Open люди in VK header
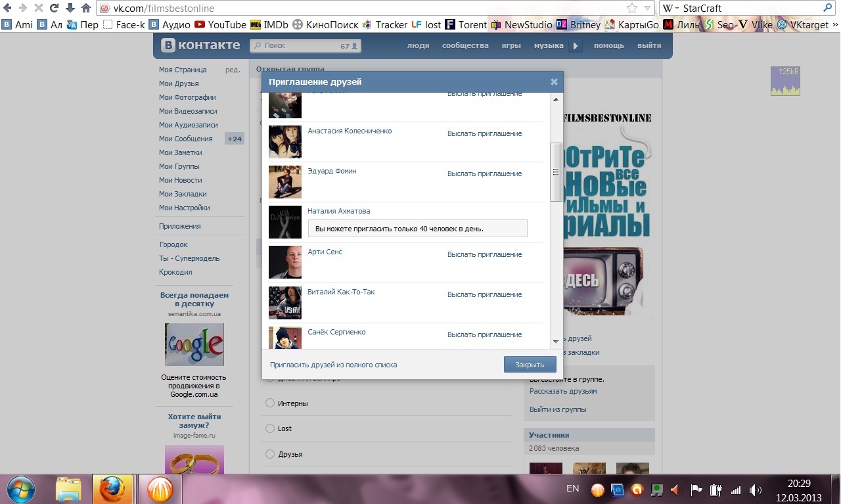 point(418,45)
